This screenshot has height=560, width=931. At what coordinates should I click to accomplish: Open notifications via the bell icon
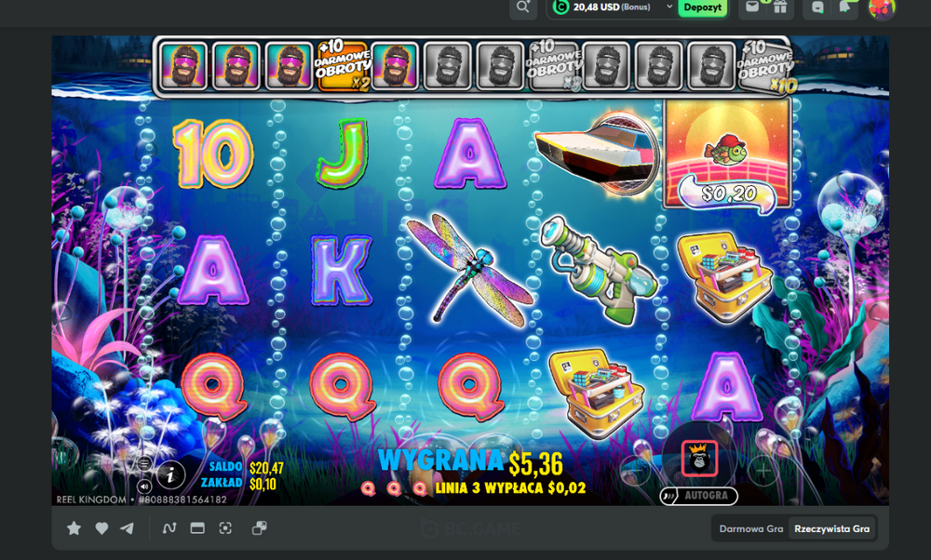(x=843, y=8)
